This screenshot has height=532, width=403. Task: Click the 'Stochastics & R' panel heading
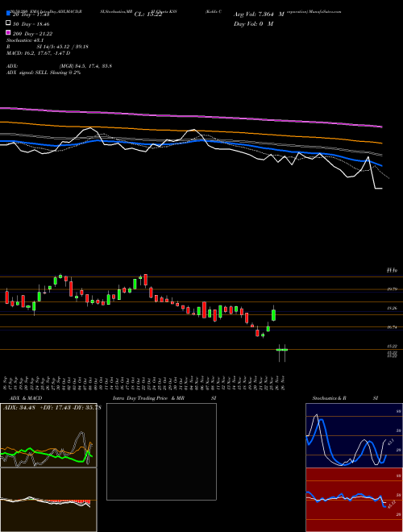(x=330, y=398)
